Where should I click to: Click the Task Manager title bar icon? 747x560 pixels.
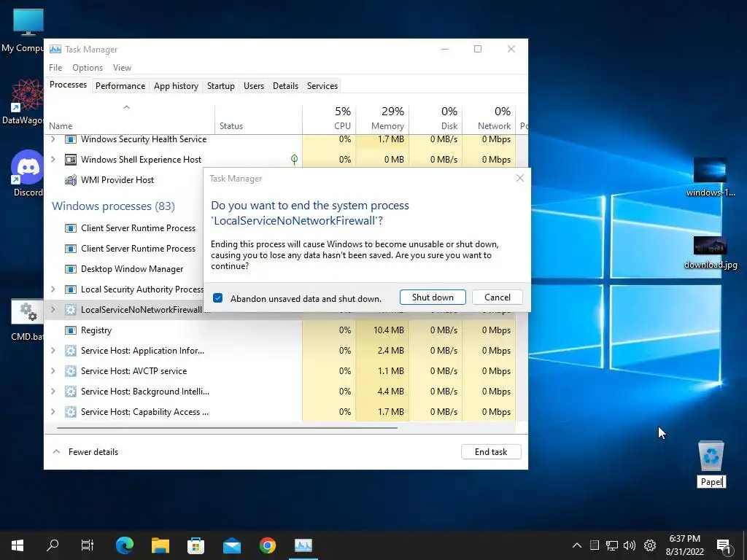(55, 49)
